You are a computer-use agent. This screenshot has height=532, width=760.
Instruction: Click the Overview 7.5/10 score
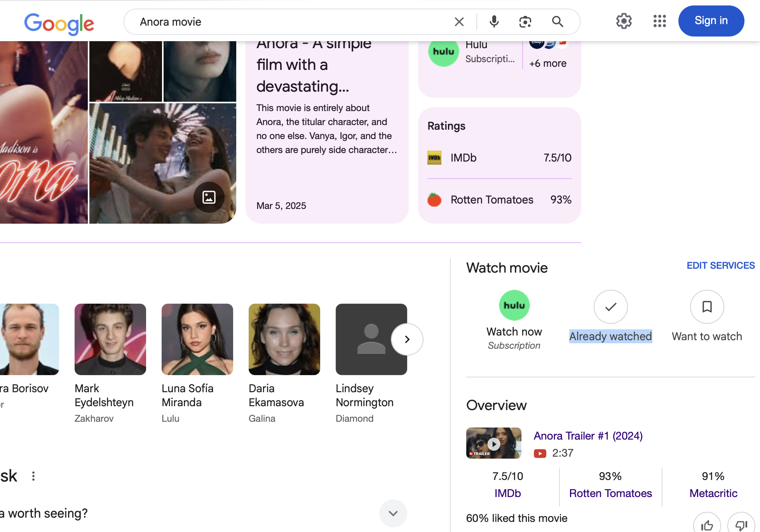pos(507,476)
